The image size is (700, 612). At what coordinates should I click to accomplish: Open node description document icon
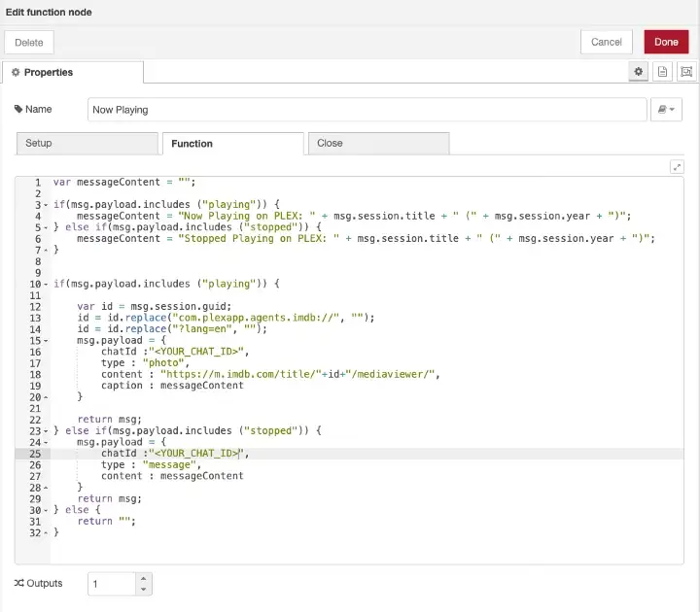coord(662,71)
